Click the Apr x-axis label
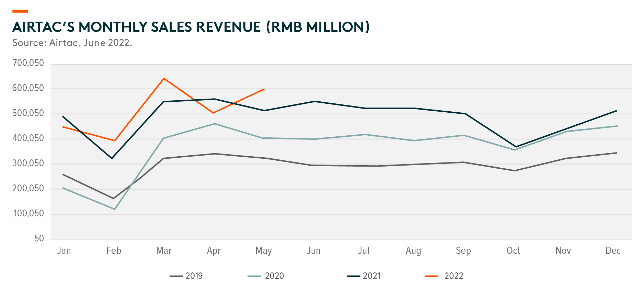The image size is (644, 293). coord(214,251)
